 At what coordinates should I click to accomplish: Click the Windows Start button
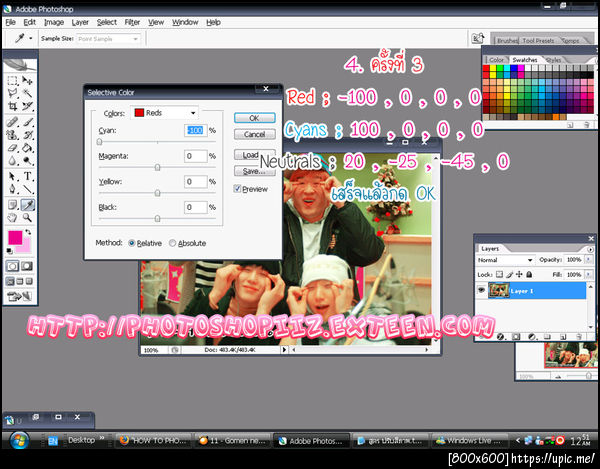click(x=20, y=440)
